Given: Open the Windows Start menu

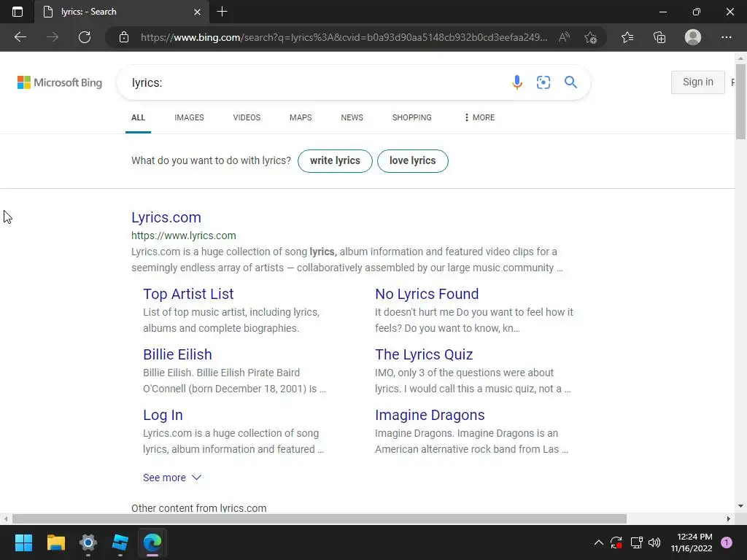Looking at the screenshot, I should click(23, 542).
